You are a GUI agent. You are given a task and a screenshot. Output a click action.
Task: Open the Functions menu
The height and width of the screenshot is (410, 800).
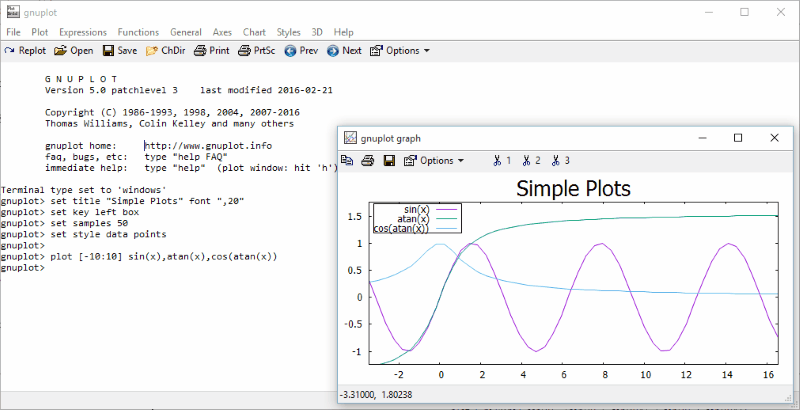pyautogui.click(x=138, y=32)
